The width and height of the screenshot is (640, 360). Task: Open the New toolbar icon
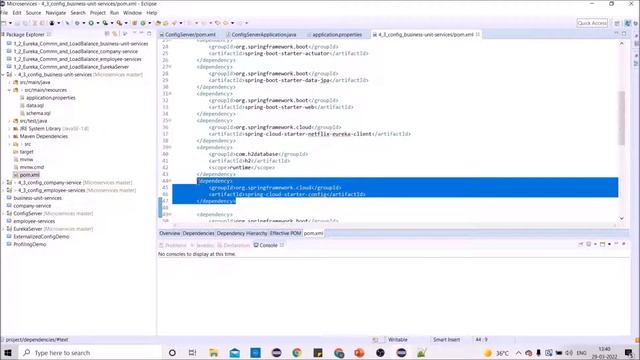coord(4,23)
